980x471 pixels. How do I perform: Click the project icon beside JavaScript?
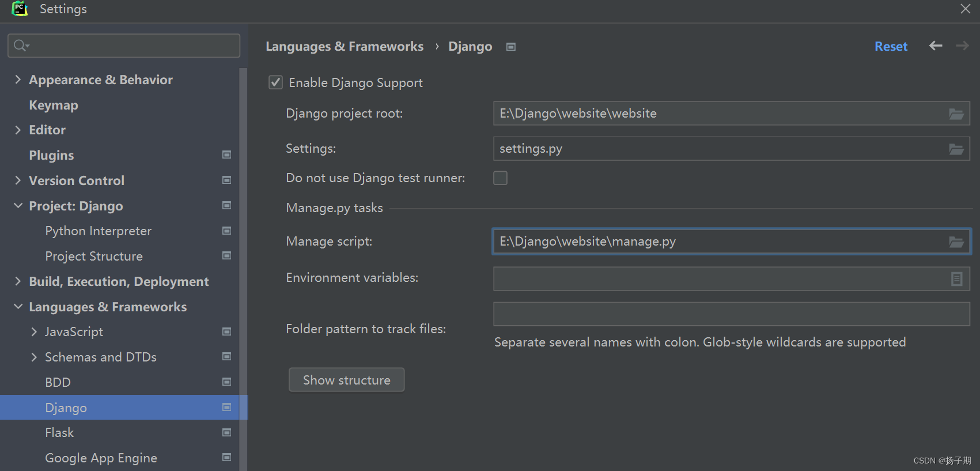tap(227, 331)
